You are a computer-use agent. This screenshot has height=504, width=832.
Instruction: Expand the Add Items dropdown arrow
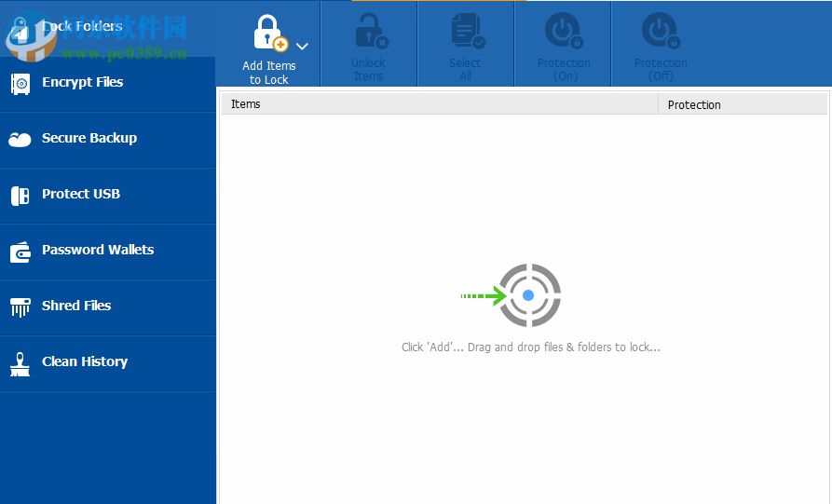point(303,47)
